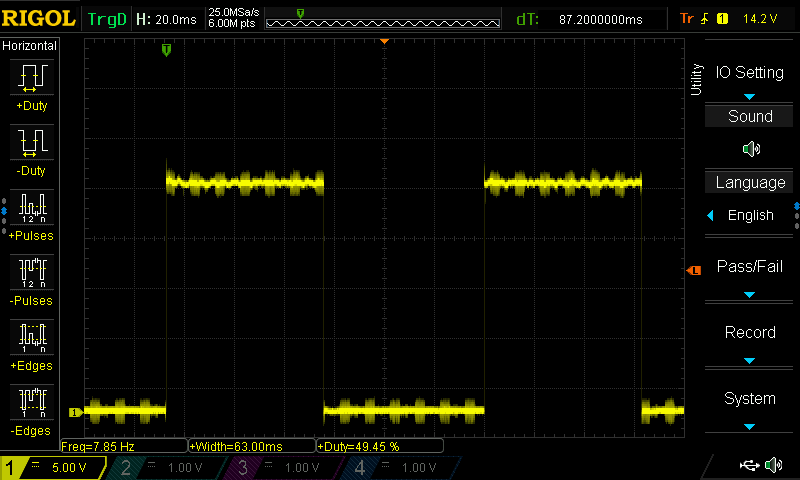Screen dimensions: 800x480
Task: Click the 6.00M pts memory depth readout
Action: point(232,23)
